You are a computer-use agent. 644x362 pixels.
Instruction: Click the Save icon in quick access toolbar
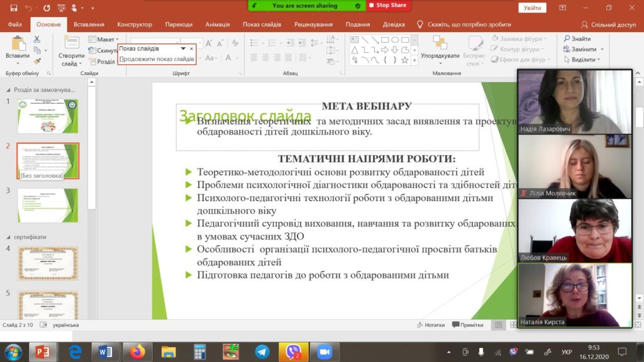point(14,8)
